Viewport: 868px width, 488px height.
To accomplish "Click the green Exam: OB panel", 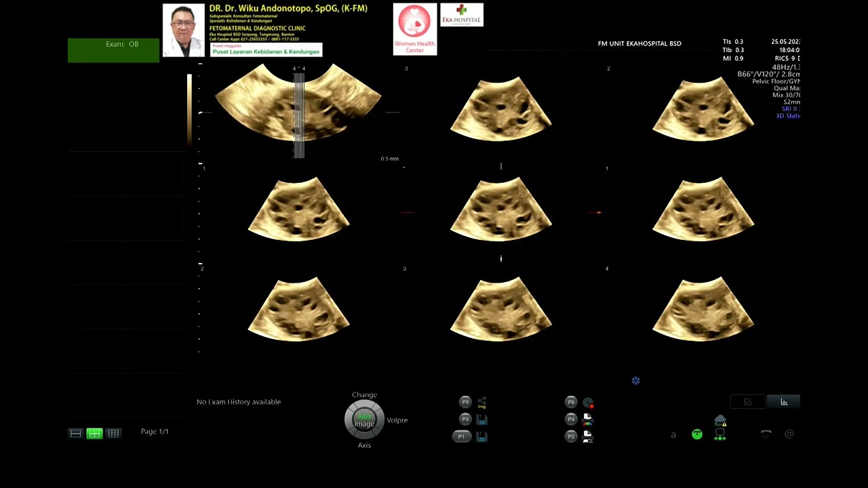I will (x=113, y=51).
